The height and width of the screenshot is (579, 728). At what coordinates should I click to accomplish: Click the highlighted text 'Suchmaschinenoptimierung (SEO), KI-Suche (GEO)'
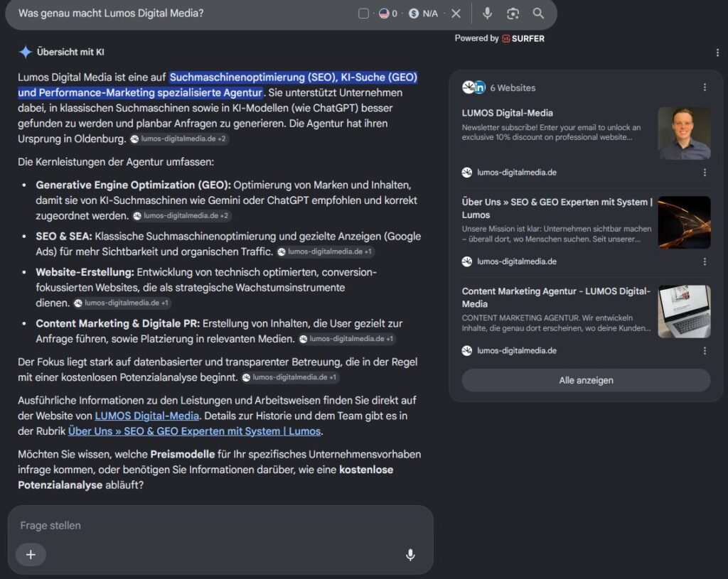[294, 77]
